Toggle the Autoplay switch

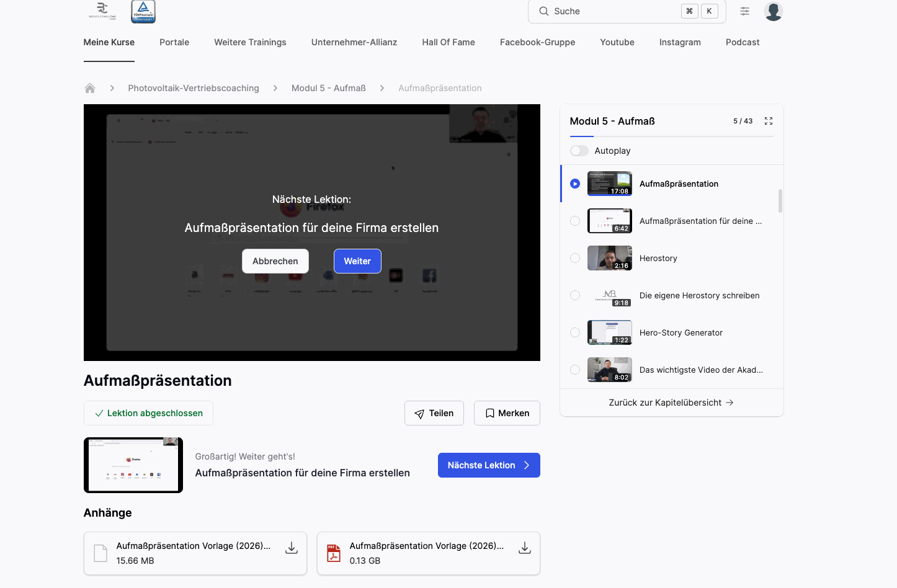click(579, 151)
